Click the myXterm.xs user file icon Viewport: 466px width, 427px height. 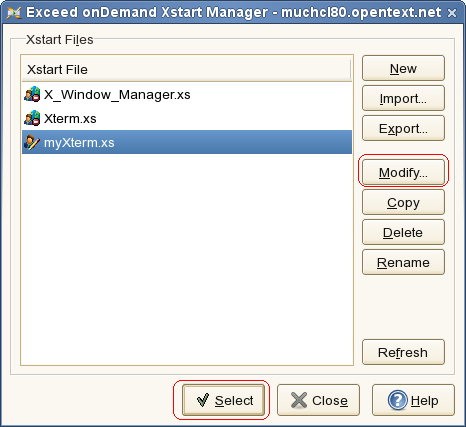pos(32,142)
